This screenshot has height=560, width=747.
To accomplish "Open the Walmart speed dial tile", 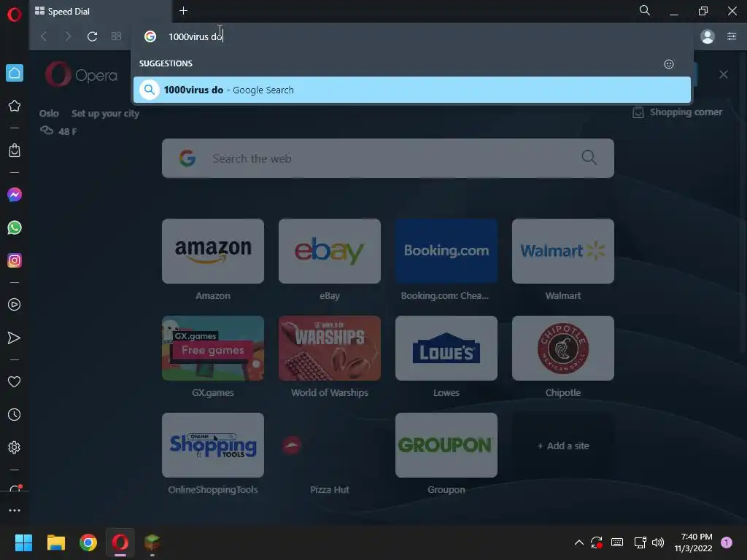I will pyautogui.click(x=563, y=251).
